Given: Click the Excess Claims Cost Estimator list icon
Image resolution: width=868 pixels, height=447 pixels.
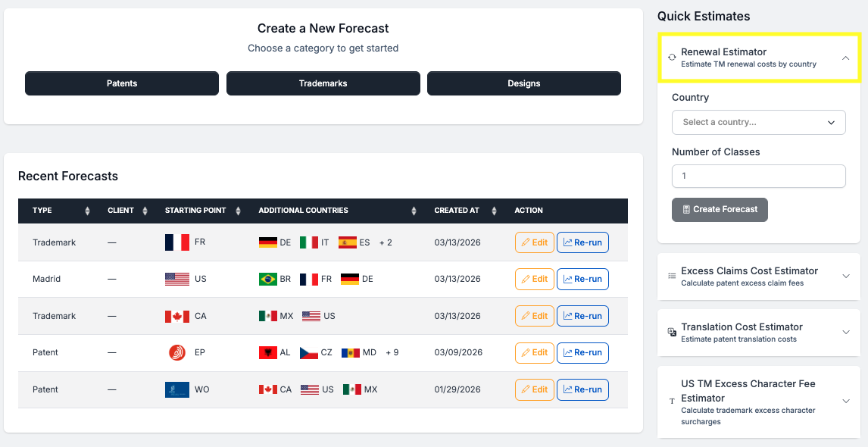Looking at the screenshot, I should (x=672, y=277).
